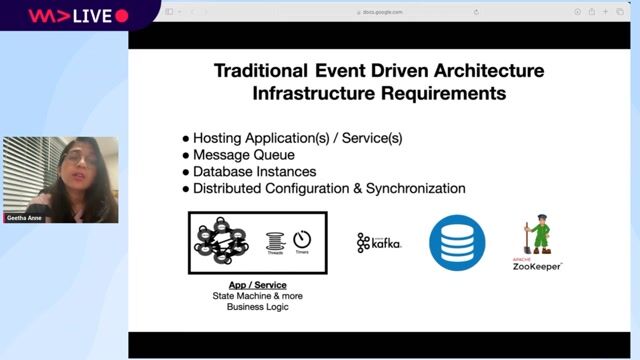The image size is (640, 360).
Task: Click the 'Business Logic' text
Action: point(258,307)
